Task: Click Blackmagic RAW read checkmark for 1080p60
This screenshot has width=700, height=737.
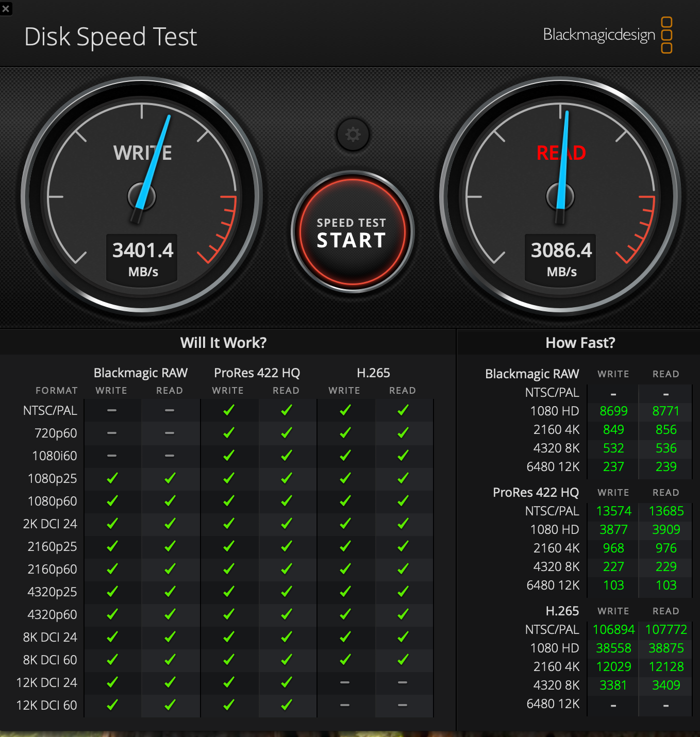Action: (170, 501)
